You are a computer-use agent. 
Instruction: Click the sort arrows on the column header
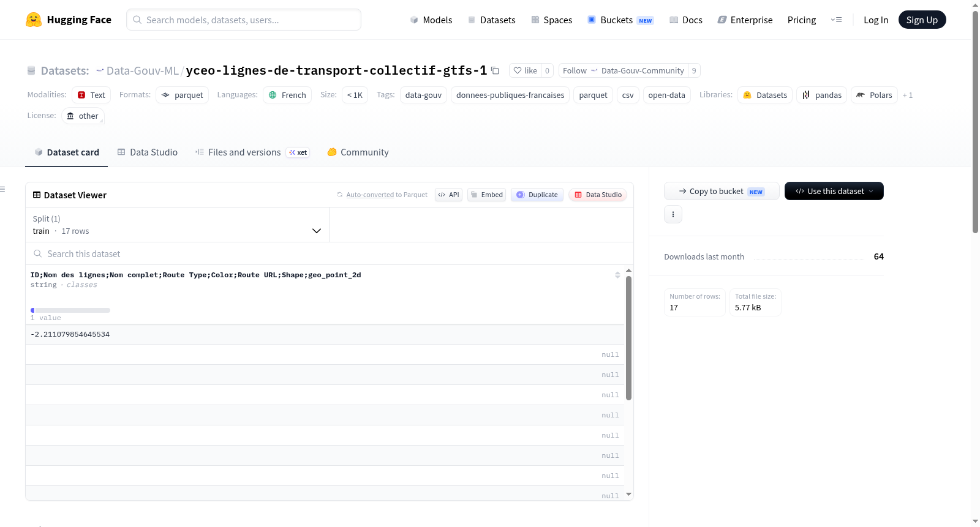click(617, 275)
